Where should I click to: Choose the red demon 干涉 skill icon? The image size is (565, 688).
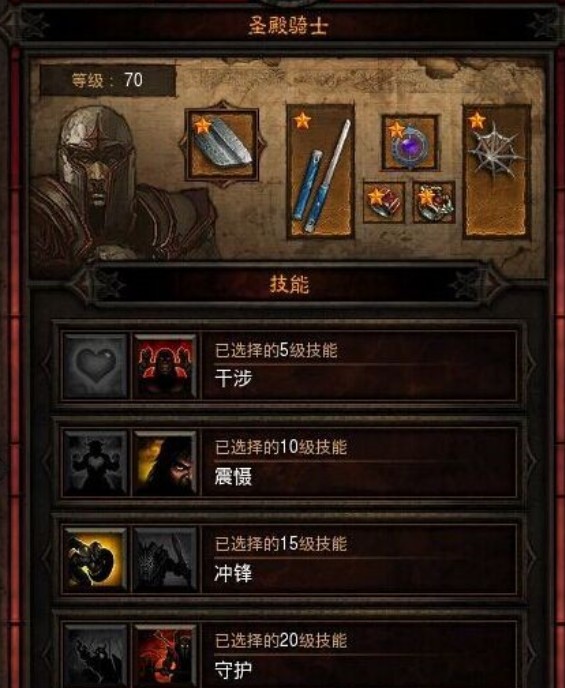coord(165,366)
